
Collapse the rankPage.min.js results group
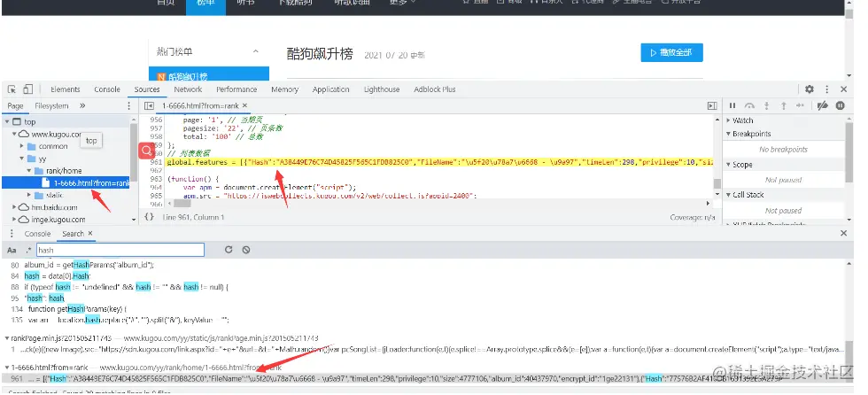click(7, 337)
